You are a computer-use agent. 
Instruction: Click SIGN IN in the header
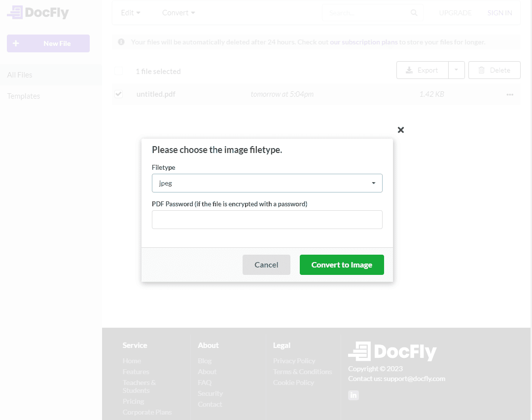coord(500,13)
